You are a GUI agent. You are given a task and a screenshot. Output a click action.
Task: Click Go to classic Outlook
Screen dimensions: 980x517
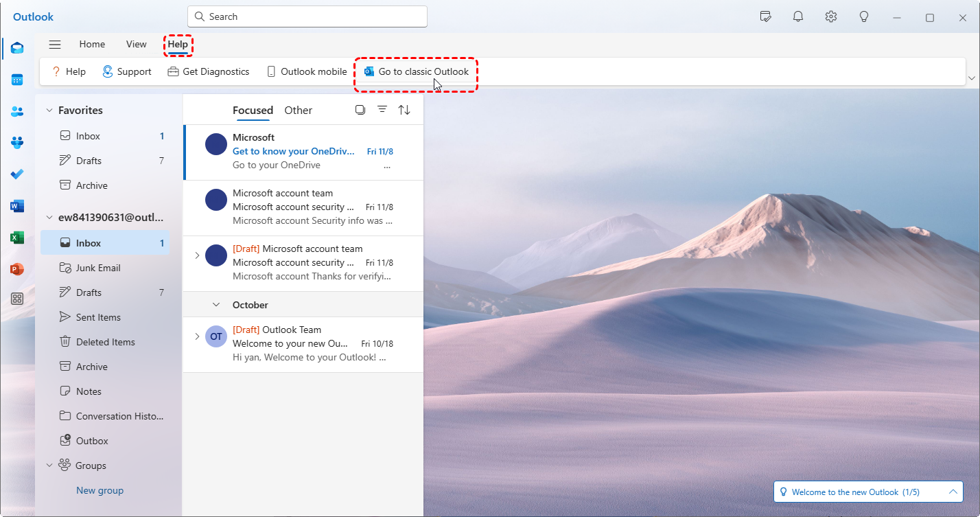(416, 71)
